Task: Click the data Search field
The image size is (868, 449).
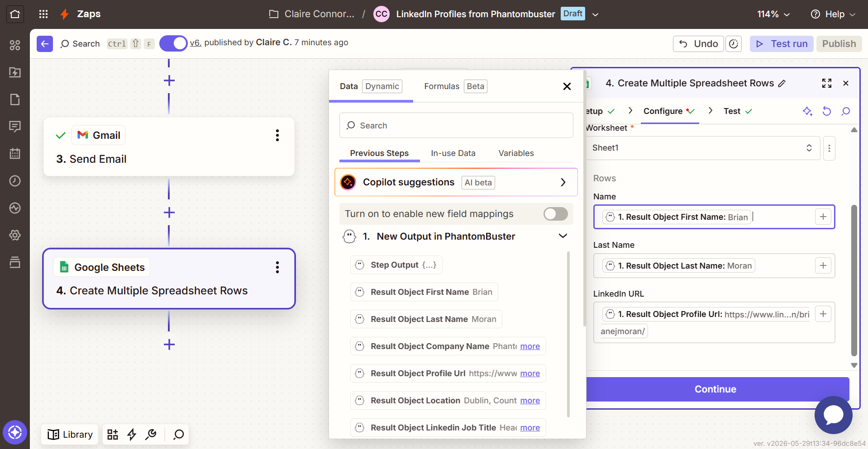Action: [456, 125]
